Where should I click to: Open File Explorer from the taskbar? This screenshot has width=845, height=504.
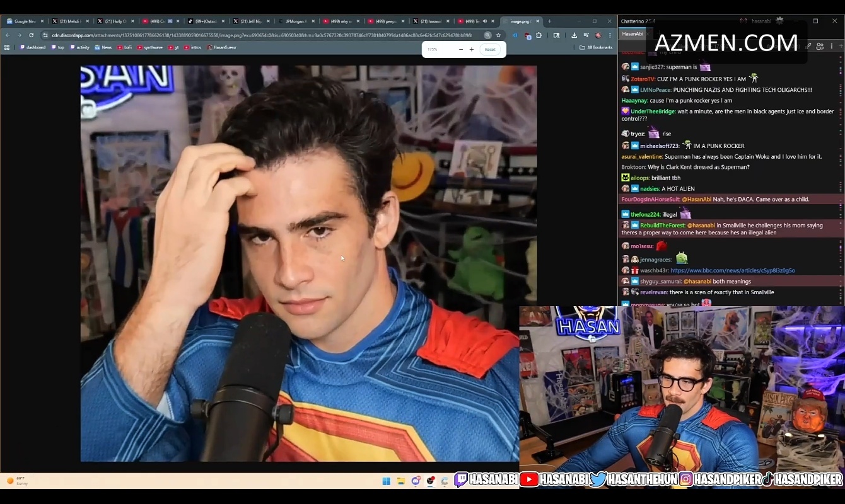click(400, 481)
